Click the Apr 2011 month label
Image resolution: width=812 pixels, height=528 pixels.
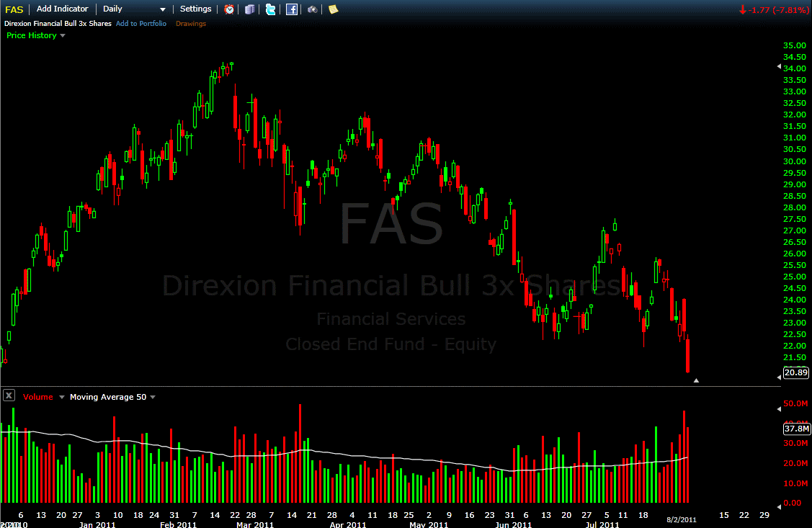pos(348,524)
